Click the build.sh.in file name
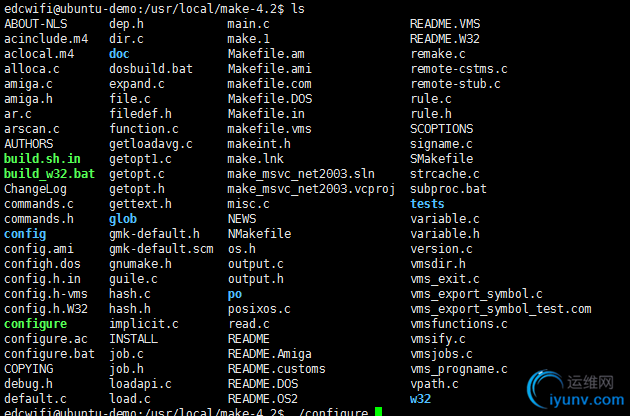The width and height of the screenshot is (630, 416). pos(42,159)
